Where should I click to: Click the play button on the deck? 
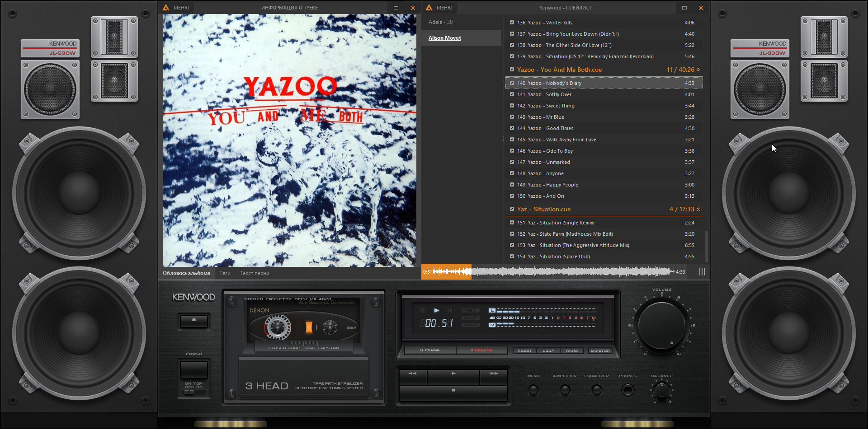pos(453,376)
